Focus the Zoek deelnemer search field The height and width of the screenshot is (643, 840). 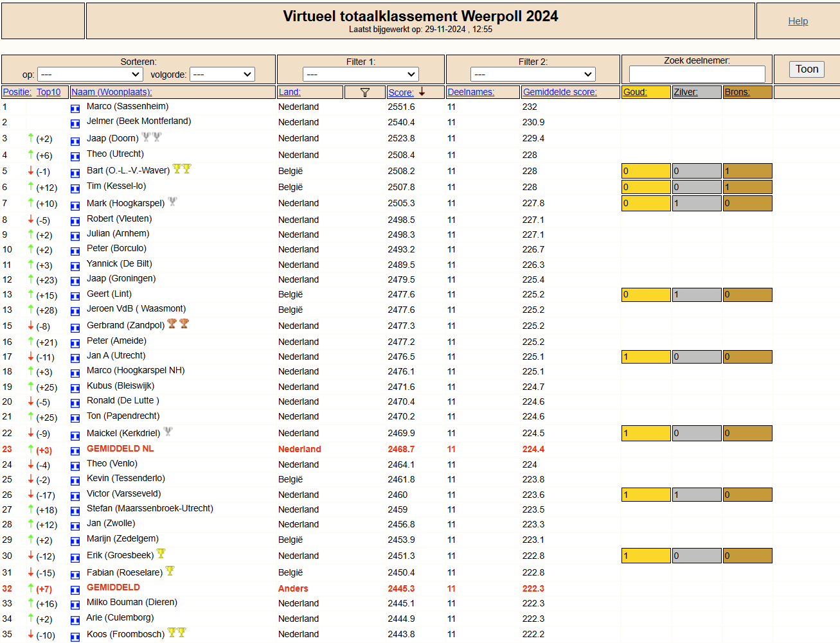click(697, 74)
